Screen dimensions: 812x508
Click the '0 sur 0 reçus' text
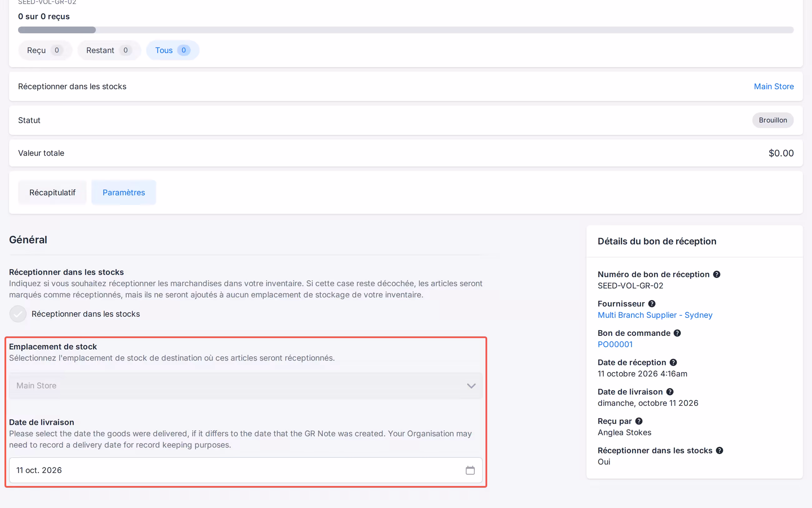[x=44, y=17]
